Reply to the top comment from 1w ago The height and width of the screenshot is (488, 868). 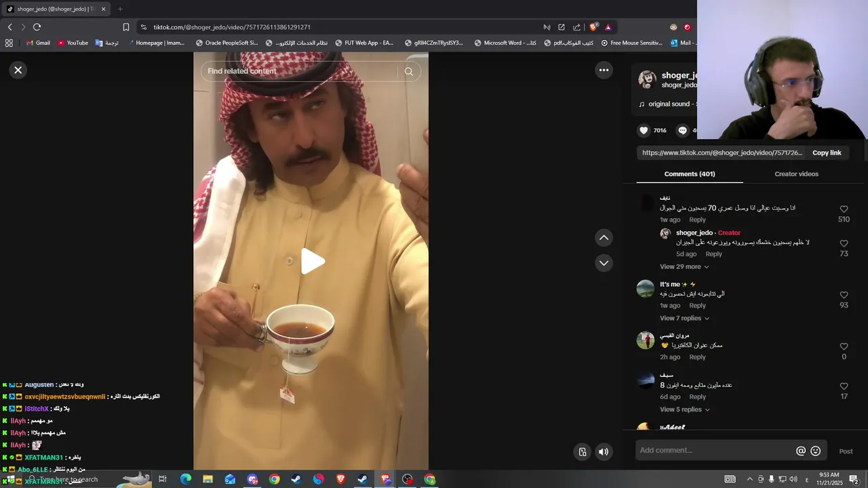pyautogui.click(x=697, y=220)
